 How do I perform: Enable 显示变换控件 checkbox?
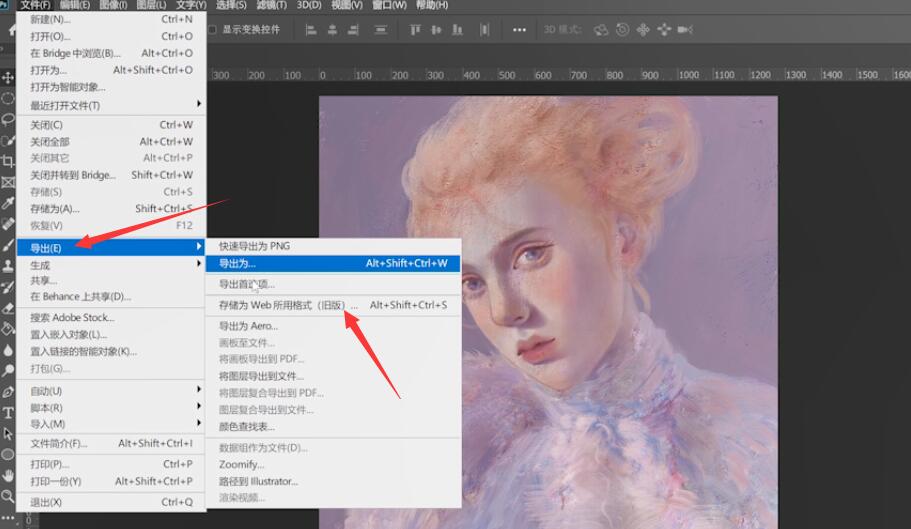(212, 30)
